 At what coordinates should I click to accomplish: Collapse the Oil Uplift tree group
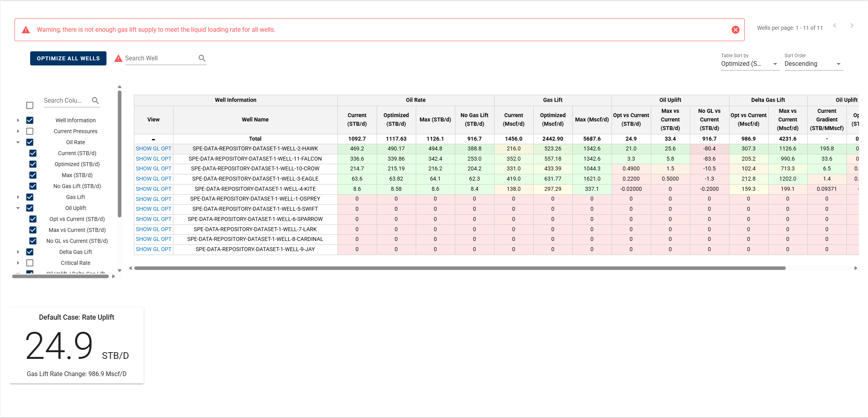coord(18,208)
